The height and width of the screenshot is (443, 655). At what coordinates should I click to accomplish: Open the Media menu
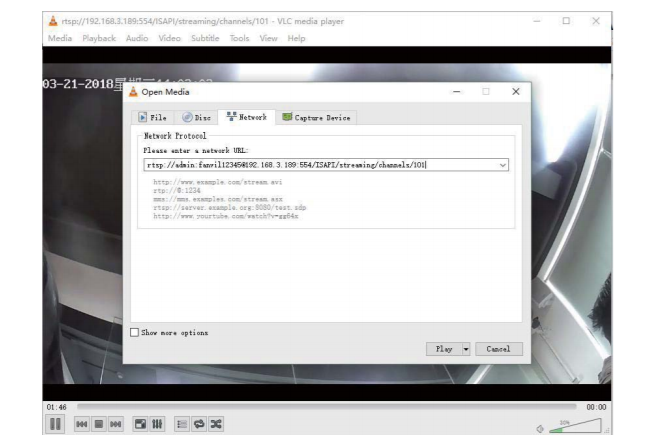tap(60, 38)
